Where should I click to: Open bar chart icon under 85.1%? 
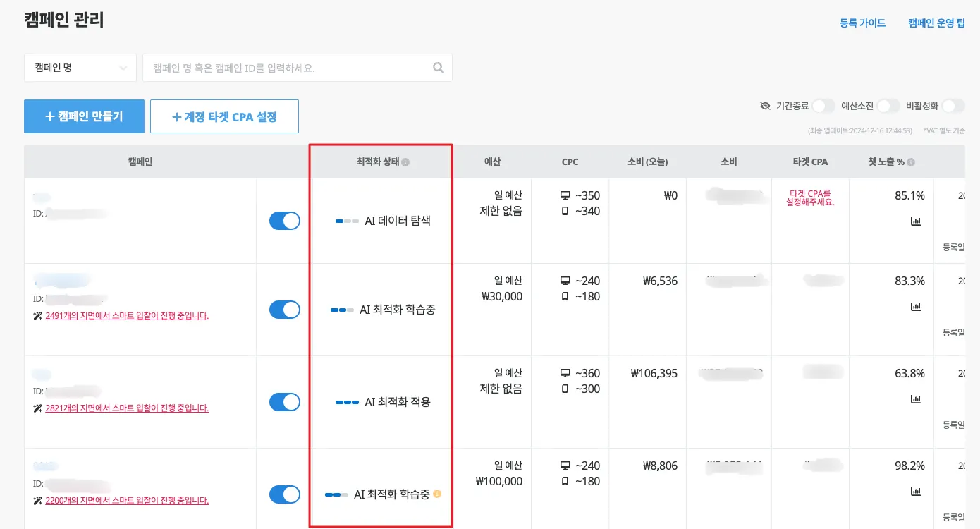pyautogui.click(x=916, y=221)
